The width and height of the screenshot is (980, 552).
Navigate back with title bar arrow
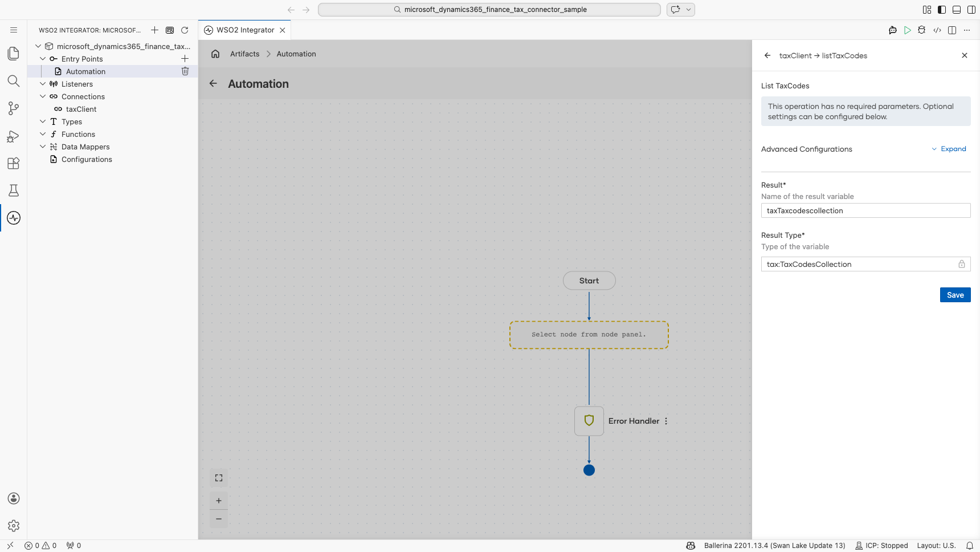click(291, 10)
